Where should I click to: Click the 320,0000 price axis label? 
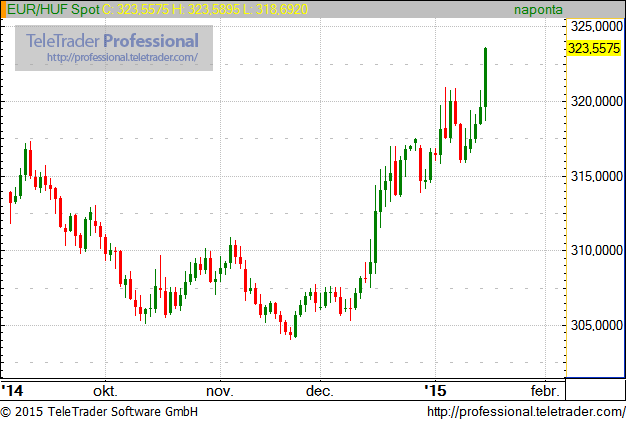596,101
